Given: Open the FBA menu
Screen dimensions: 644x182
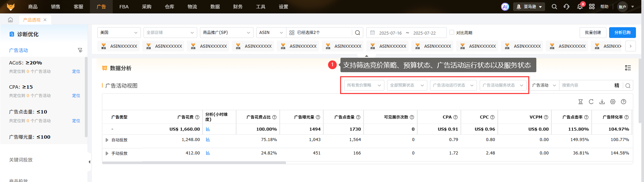Looking at the screenshot, I should point(124,7).
